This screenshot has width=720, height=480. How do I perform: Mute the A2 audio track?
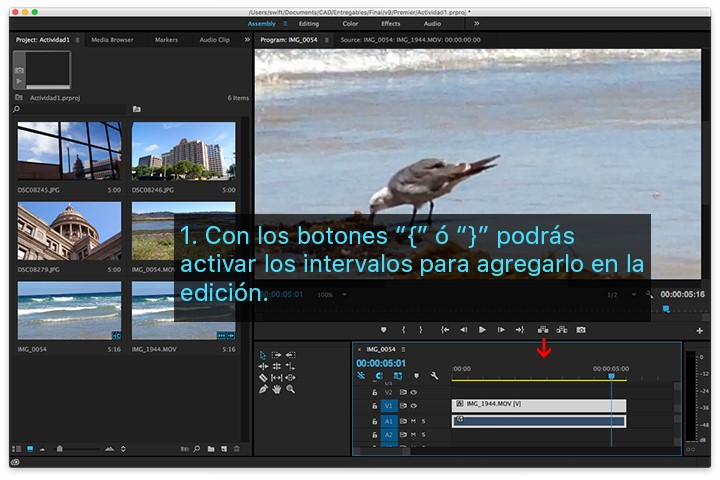pyautogui.click(x=413, y=435)
